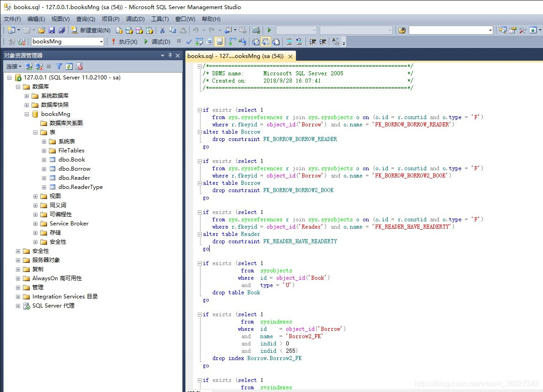Click the New Project icon in toolbar
The image size is (543, 392).
[11, 31]
